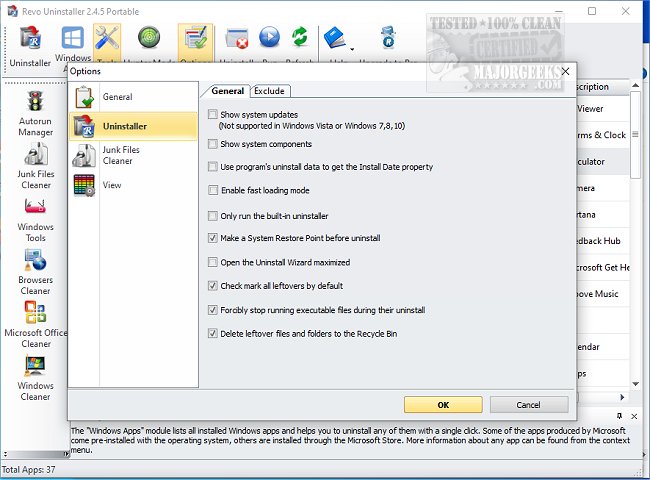
Task: Click the Description column header
Action: [603, 87]
